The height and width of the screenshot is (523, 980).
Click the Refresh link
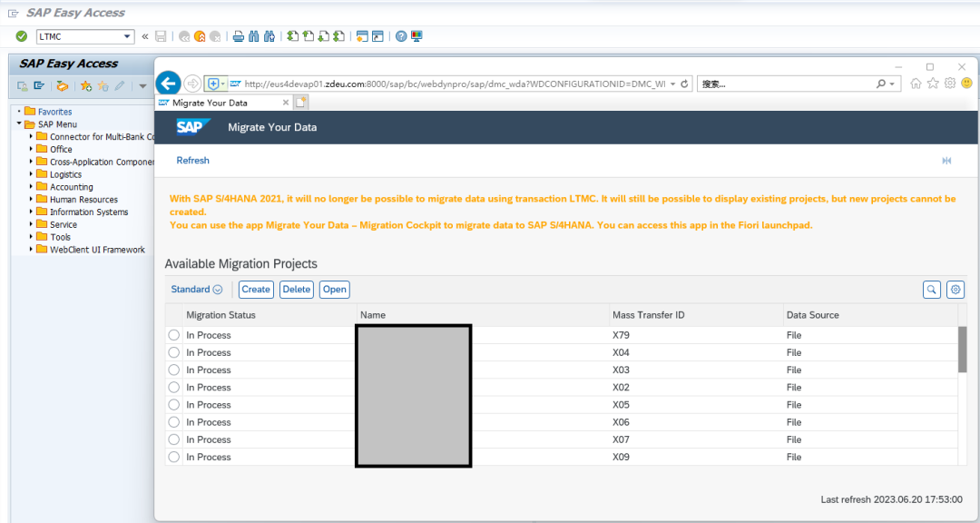click(192, 161)
